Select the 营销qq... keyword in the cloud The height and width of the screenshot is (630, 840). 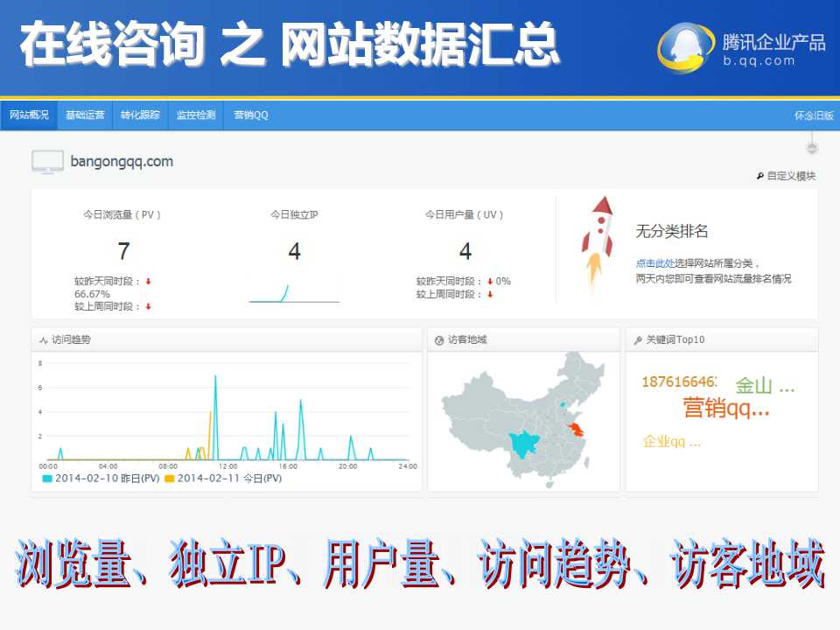[726, 408]
